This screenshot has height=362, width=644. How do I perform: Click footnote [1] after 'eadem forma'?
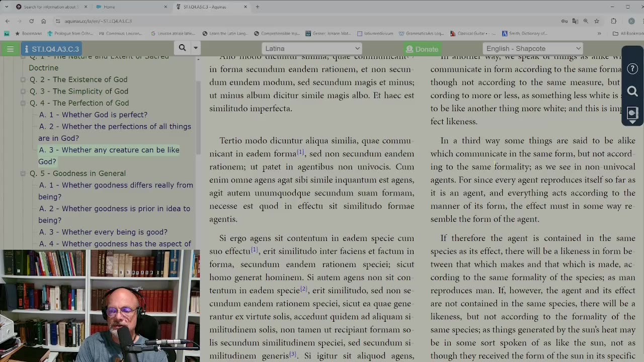300,152
